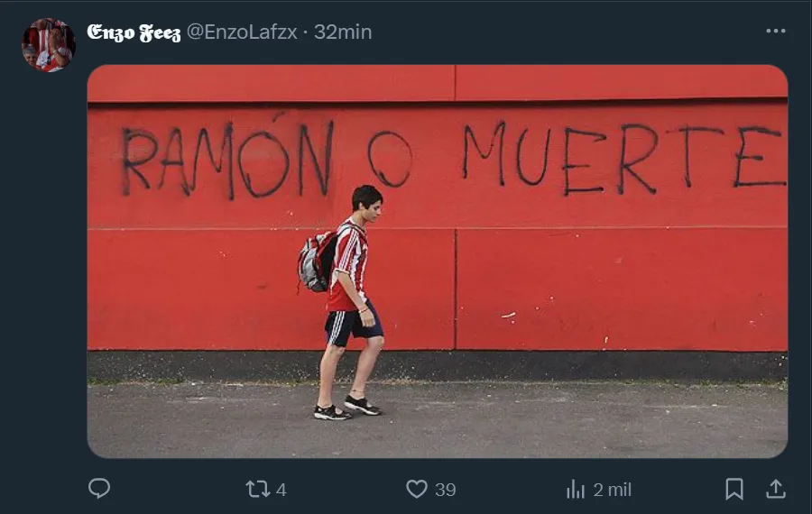Click the boy walking in the photo

pos(348,303)
